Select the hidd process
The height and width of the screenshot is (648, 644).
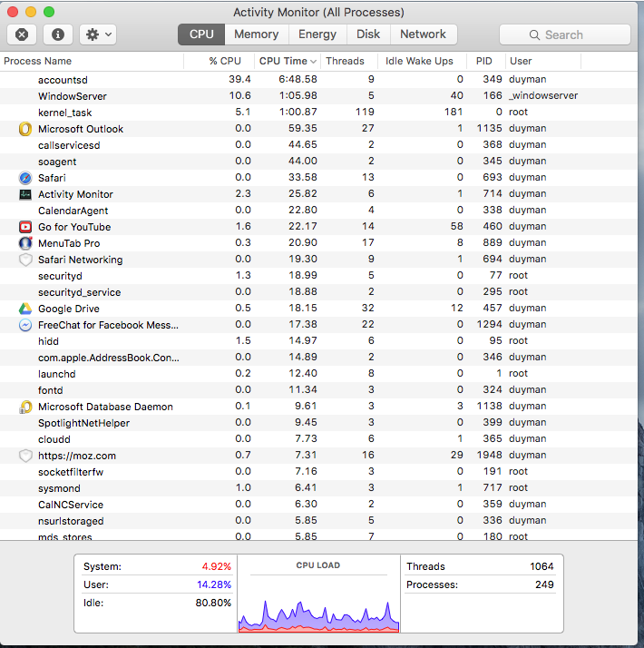click(x=318, y=341)
